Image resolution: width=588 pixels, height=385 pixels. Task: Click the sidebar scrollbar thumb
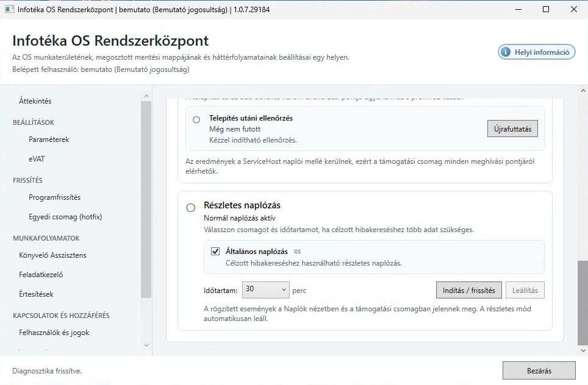point(146,199)
